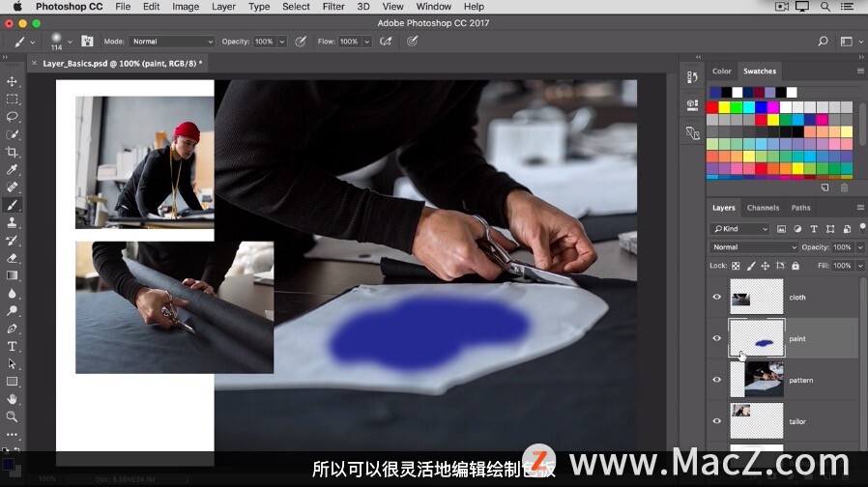
Task: Click the foreground color box
Action: pos(8,464)
